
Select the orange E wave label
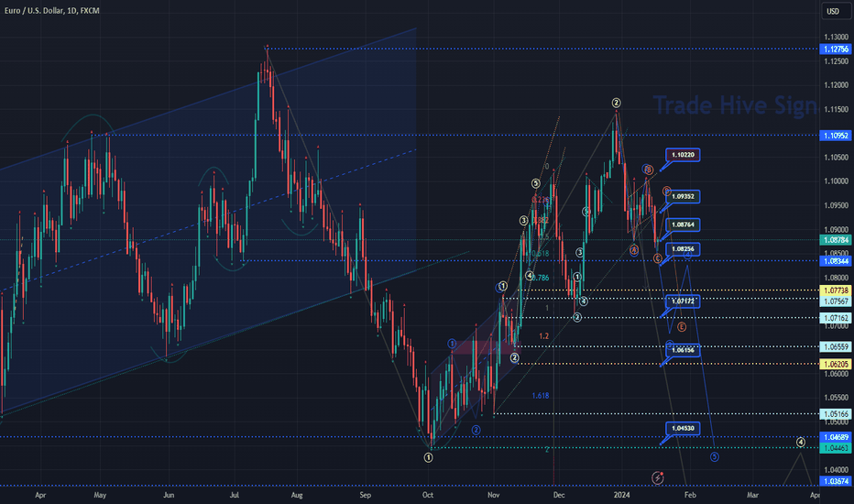pos(682,327)
